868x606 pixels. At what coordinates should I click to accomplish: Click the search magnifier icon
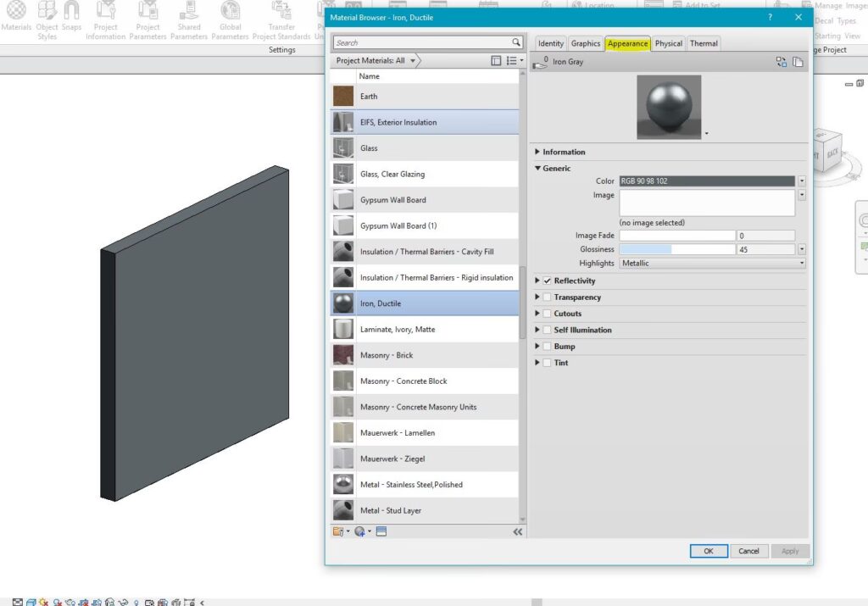(x=515, y=42)
